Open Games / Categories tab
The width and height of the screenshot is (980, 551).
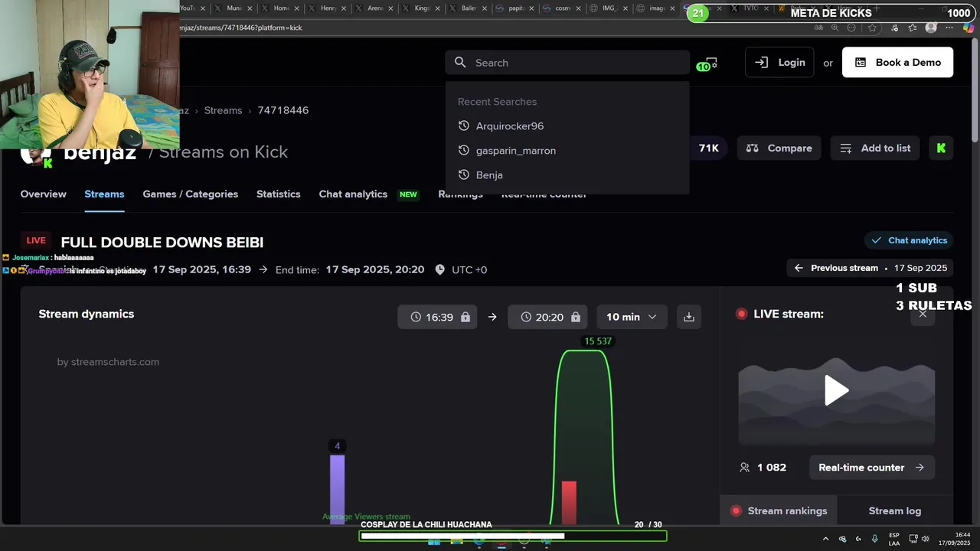(190, 194)
